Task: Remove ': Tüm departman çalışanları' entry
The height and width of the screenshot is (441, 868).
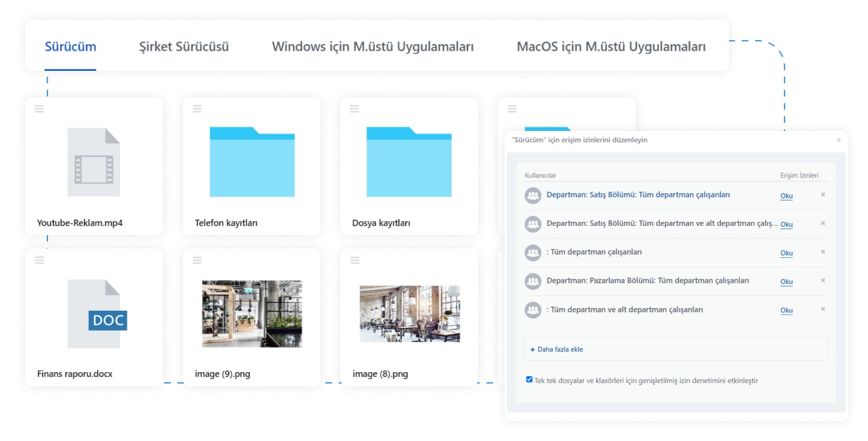Action: [x=823, y=252]
